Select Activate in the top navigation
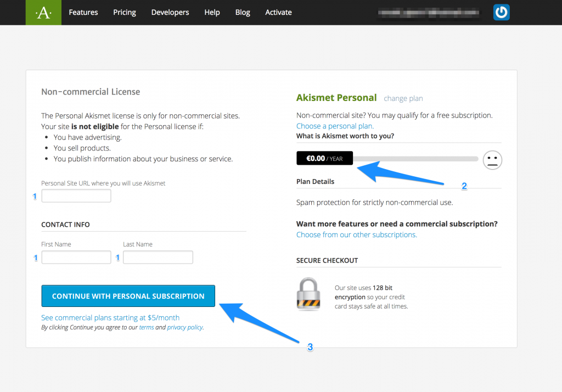 click(278, 12)
